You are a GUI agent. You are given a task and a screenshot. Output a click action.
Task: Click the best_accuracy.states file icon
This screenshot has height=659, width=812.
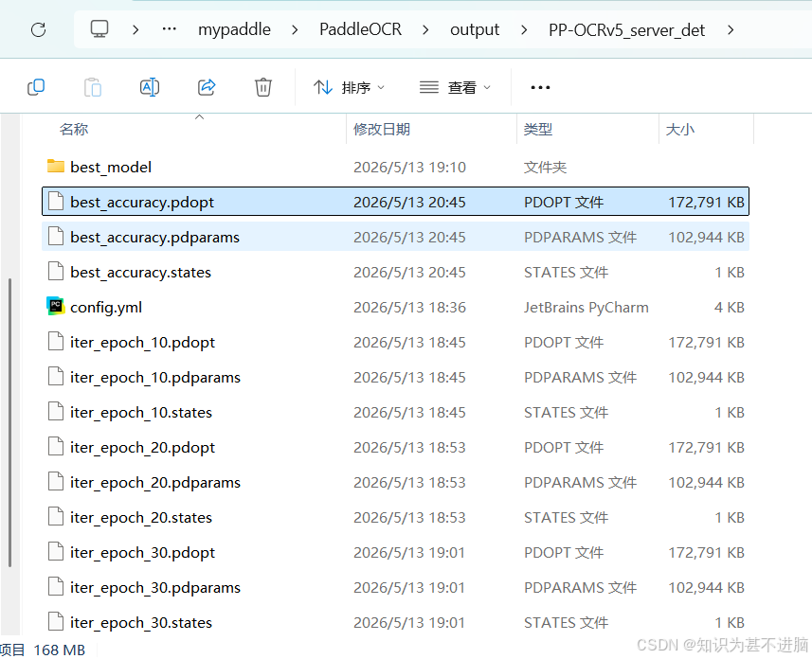[56, 271]
